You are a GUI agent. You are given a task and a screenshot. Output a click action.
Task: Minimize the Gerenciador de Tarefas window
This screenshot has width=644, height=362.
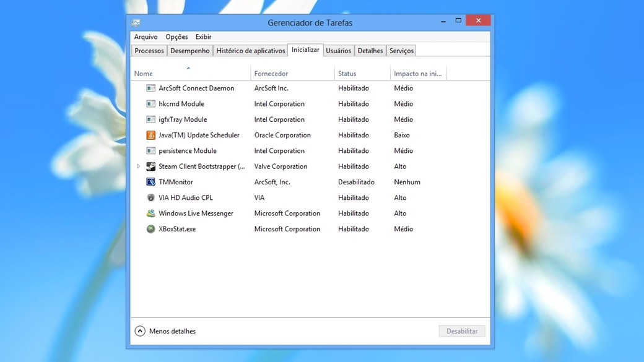(443, 20)
